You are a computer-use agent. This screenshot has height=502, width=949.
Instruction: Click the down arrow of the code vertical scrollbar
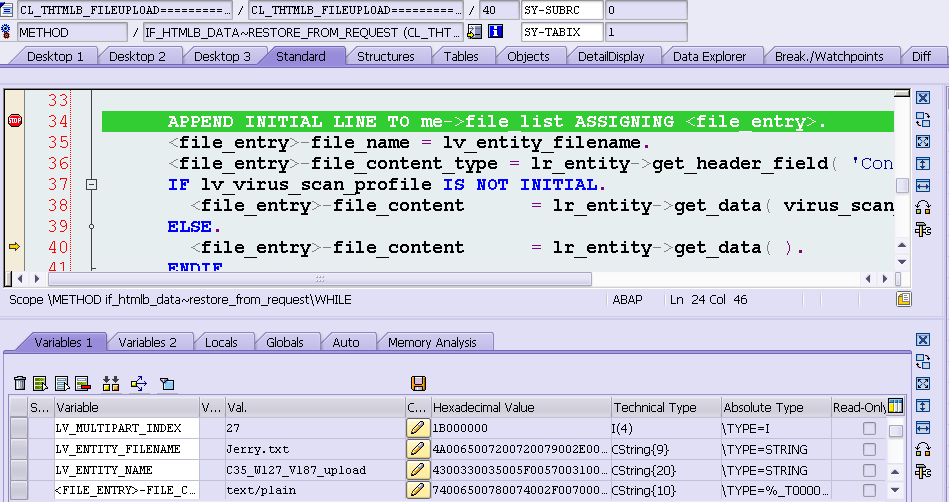(x=902, y=262)
